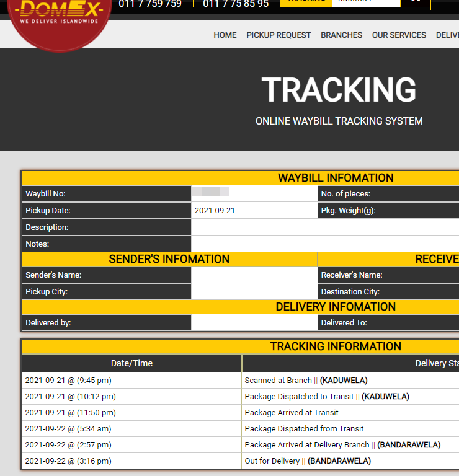Viewport: 459px width, 476px height.
Task: Click the tracking search icon button
Action: (415, 2)
